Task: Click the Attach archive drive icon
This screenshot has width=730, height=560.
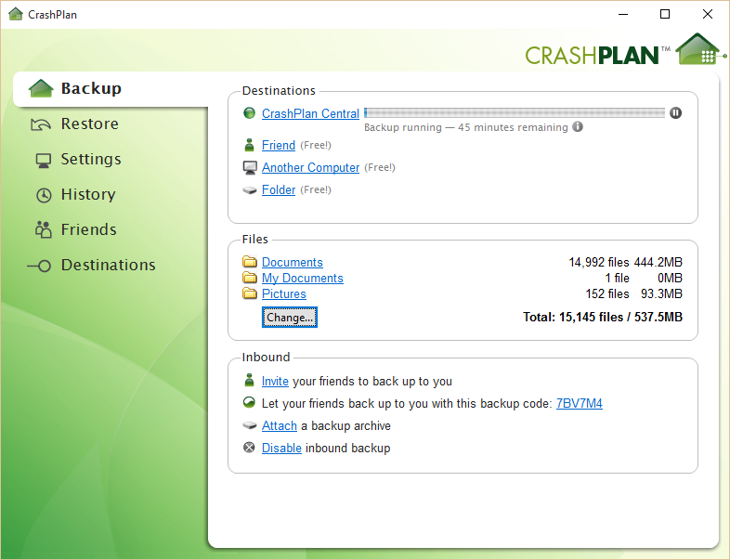Action: click(250, 425)
